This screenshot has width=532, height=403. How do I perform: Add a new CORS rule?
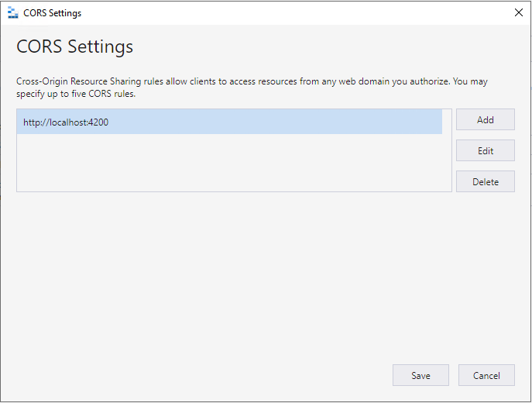[x=486, y=119]
